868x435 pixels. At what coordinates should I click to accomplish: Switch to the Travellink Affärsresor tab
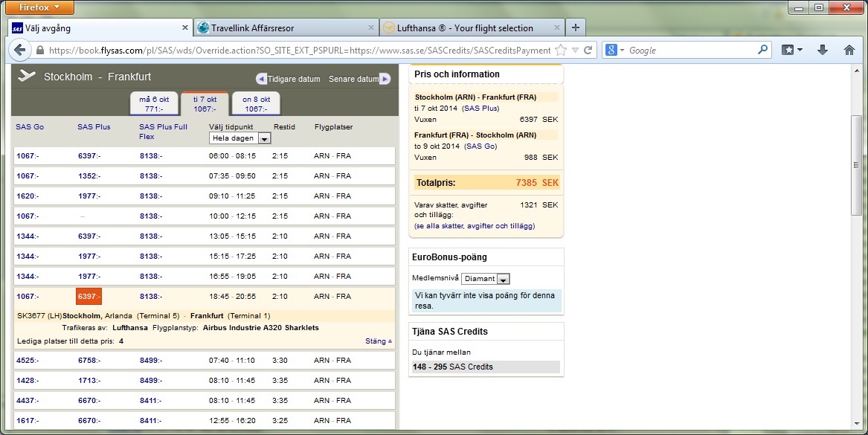286,28
